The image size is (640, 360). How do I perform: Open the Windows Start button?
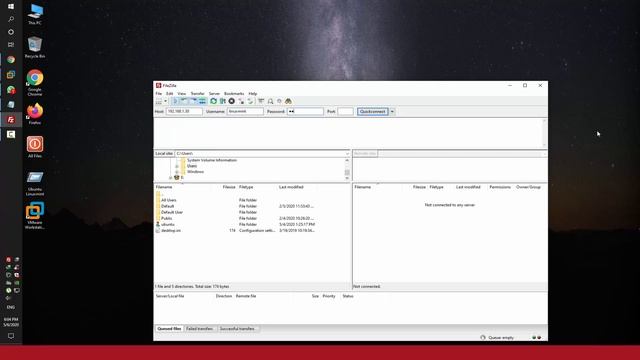pos(11,6)
